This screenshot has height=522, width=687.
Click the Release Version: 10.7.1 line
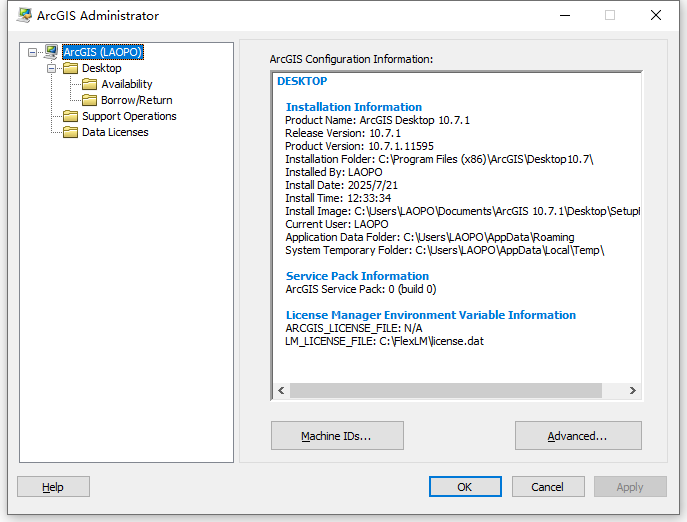tap(343, 133)
